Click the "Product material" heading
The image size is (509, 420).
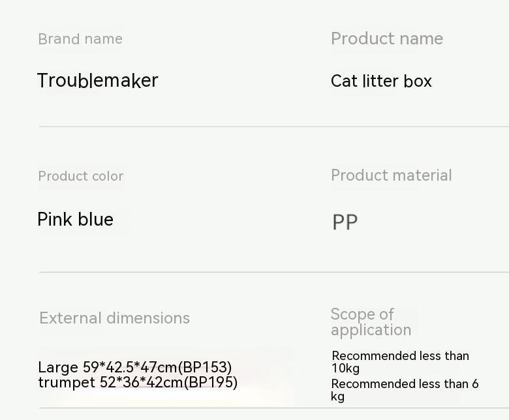pos(392,175)
